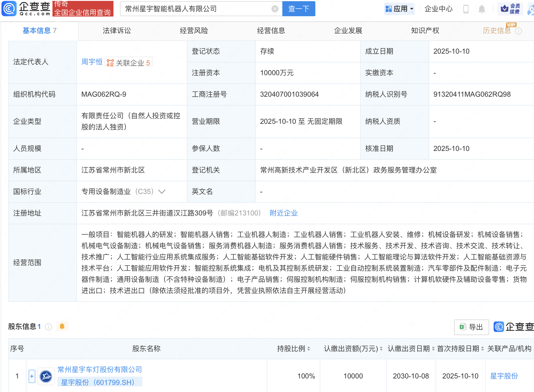Click the info circle beside the 股东信息 count

(48, 327)
